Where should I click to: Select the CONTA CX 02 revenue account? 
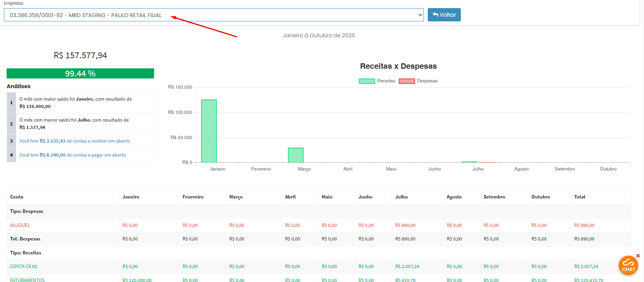click(x=24, y=266)
